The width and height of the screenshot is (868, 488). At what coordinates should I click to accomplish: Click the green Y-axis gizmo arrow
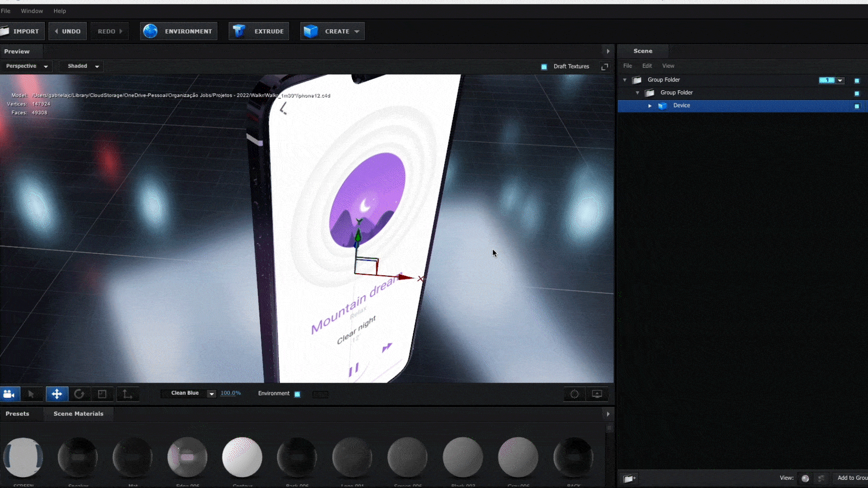358,236
